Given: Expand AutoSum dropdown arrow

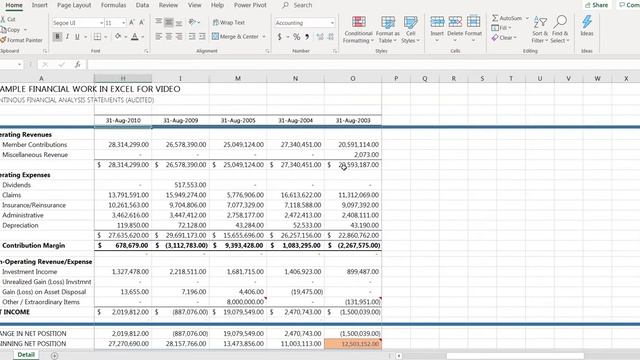Looking at the screenshot, I should tap(527, 18).
